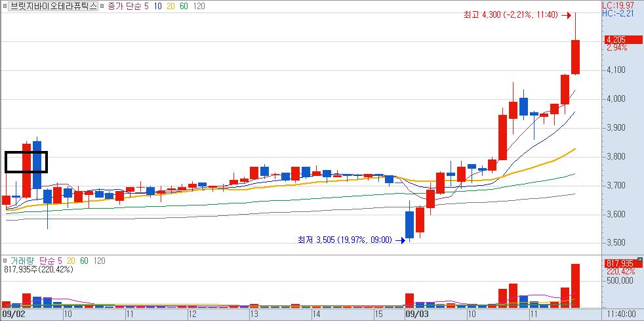
Task: Click the 3,800 price axis label
Action: pyautogui.click(x=616, y=157)
